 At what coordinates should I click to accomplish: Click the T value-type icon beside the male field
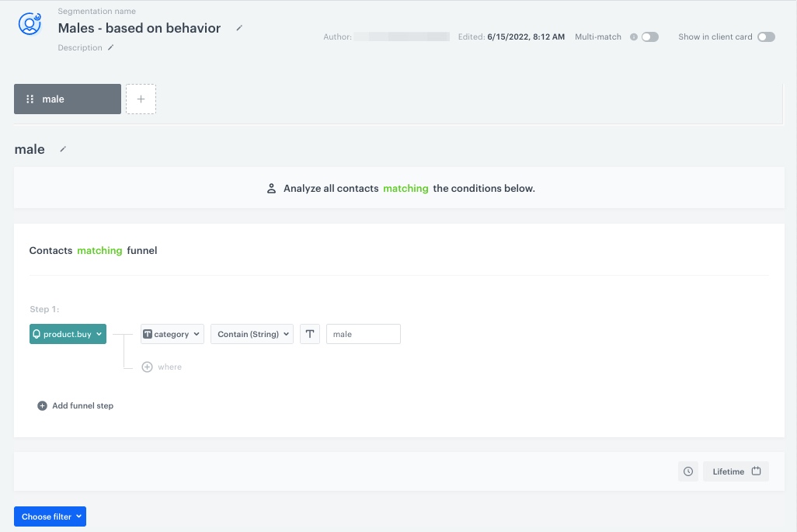(x=310, y=333)
